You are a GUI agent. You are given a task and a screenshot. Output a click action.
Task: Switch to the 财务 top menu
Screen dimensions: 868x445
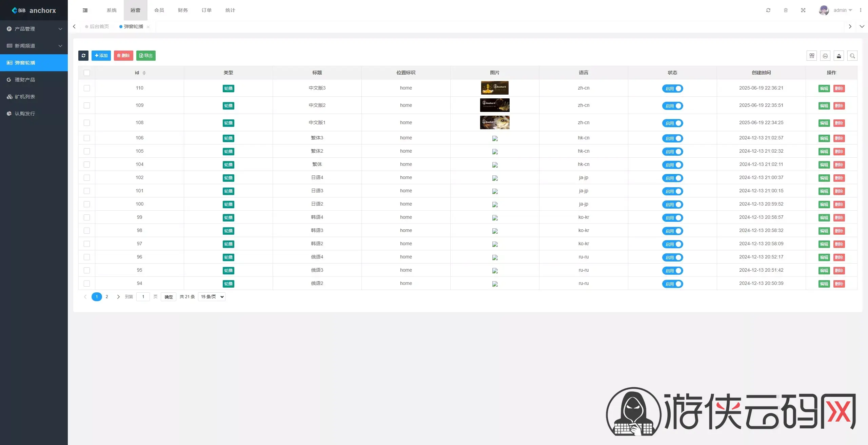coord(183,10)
